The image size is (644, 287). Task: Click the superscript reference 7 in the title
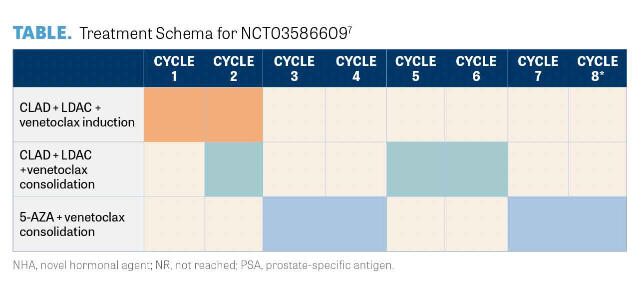[349, 28]
